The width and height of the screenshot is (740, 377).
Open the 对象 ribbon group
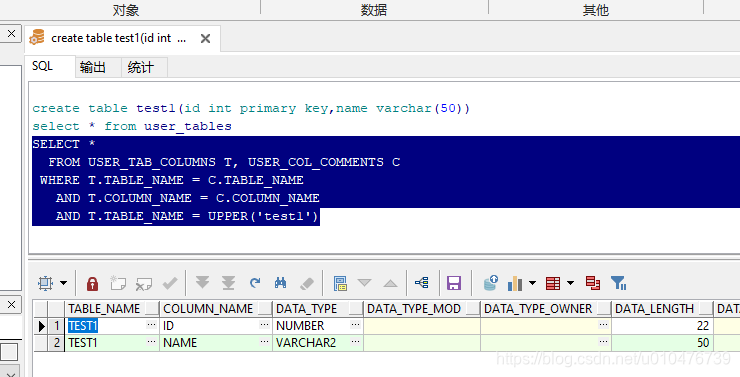126,10
